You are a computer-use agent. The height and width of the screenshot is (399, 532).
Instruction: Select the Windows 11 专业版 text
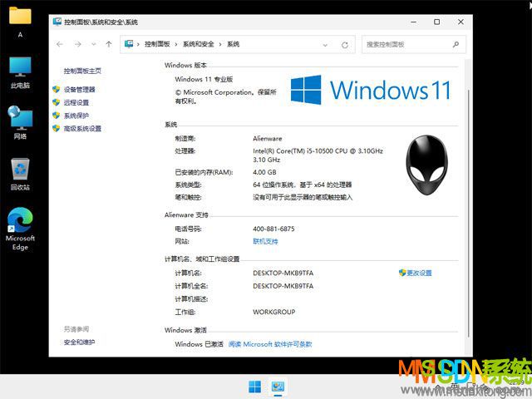coord(204,79)
